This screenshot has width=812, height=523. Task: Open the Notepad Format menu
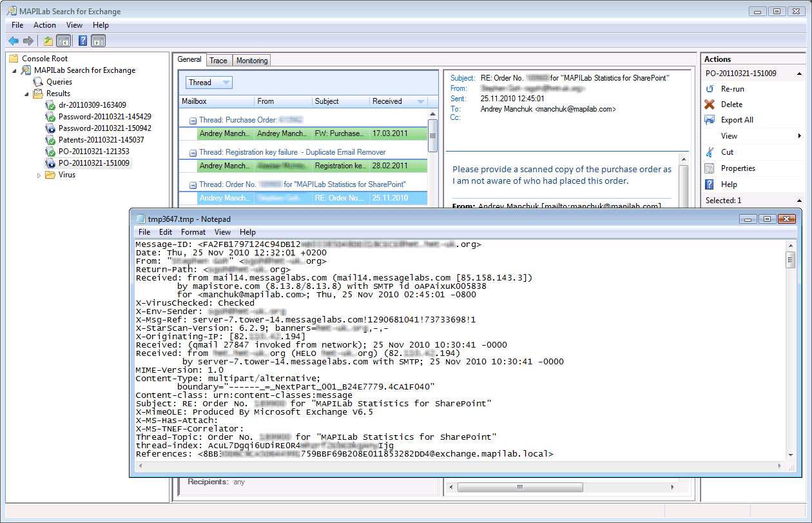[193, 232]
